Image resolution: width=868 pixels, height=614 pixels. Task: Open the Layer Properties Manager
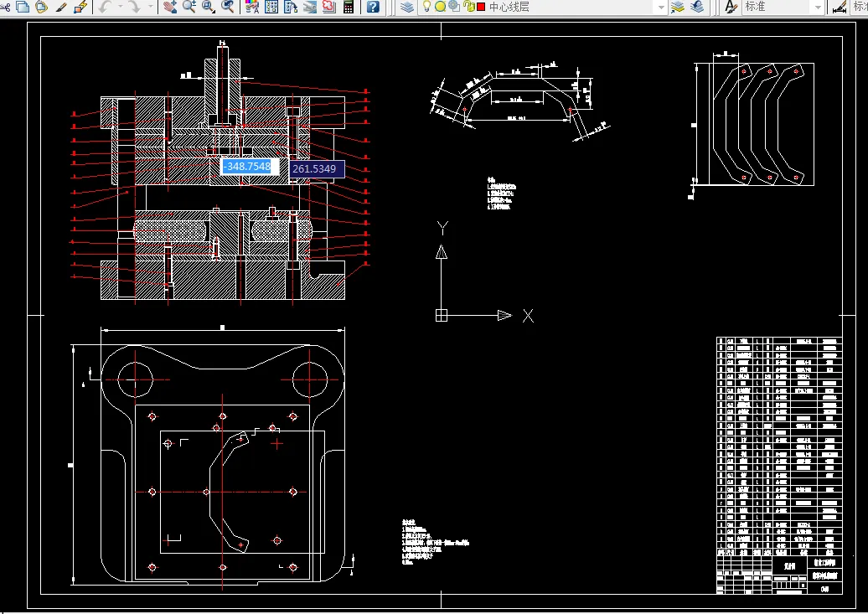(x=406, y=7)
